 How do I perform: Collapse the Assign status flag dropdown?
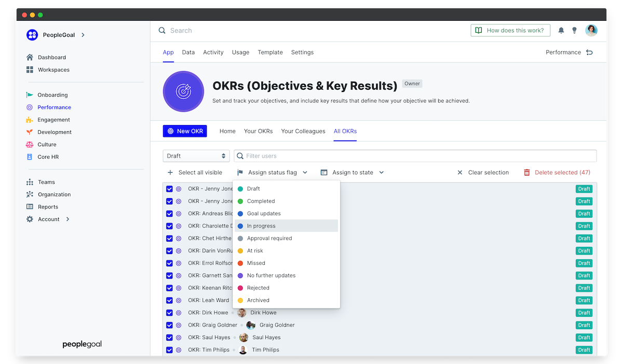[272, 173]
